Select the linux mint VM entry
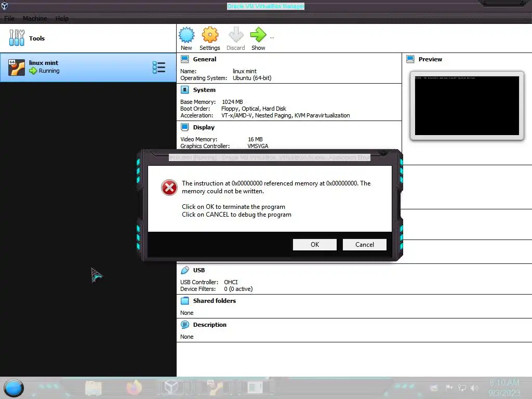 (88, 67)
